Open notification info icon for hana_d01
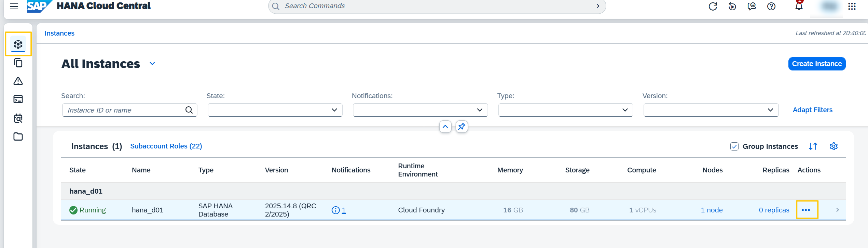 pyautogui.click(x=335, y=210)
